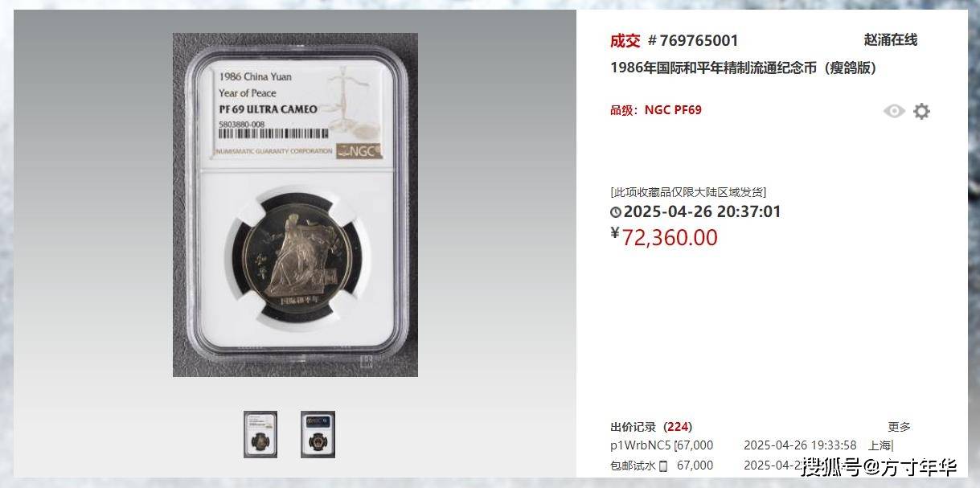
Task: Open the 1986年国际和平年 item title
Action: click(x=743, y=68)
